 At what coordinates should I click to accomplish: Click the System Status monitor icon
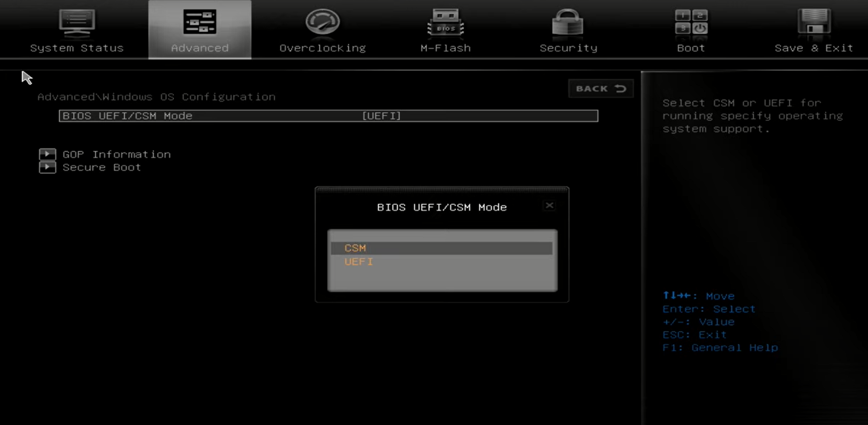pos(77,22)
